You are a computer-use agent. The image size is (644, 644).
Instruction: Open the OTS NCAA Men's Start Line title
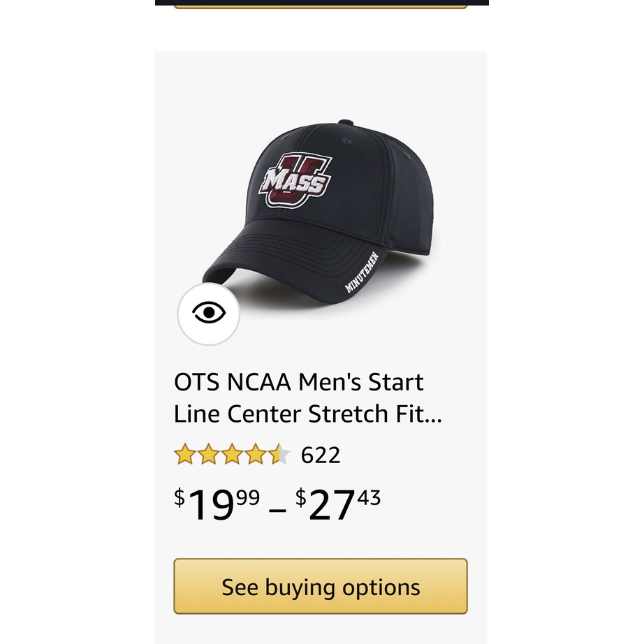pyautogui.click(x=299, y=383)
